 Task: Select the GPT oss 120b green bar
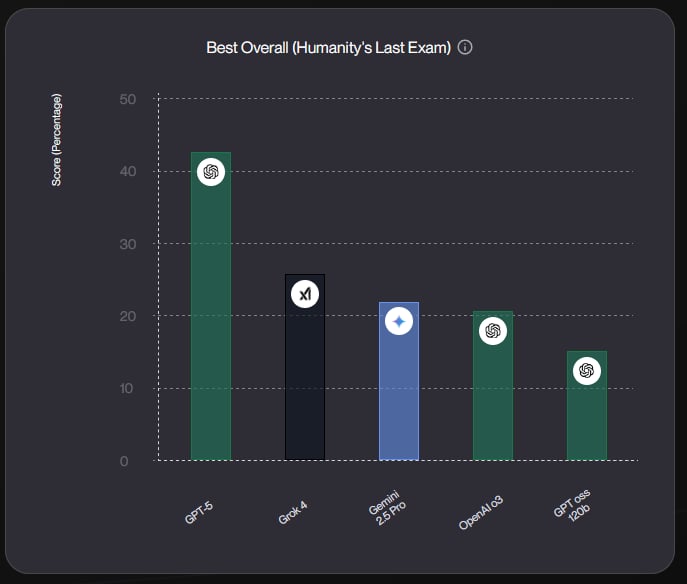[587, 406]
